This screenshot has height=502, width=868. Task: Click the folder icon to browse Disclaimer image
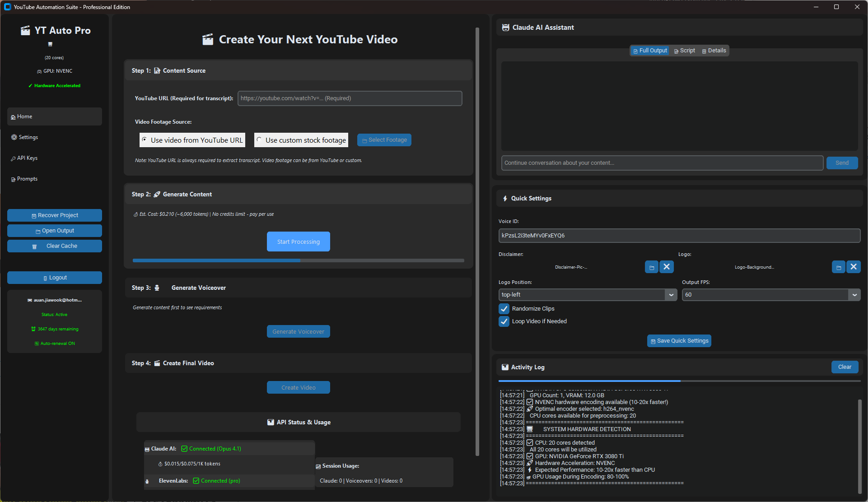point(651,267)
